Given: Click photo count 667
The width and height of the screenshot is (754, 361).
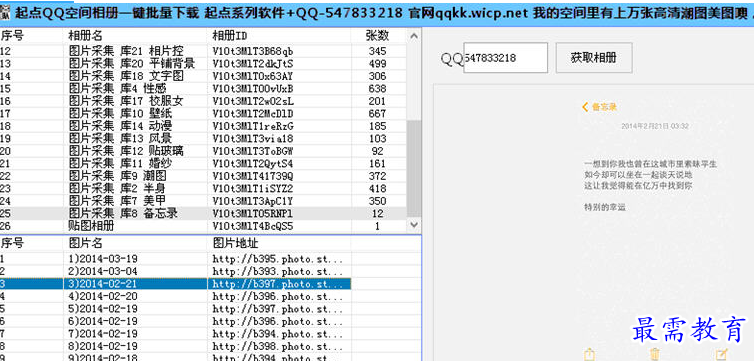Looking at the screenshot, I should coord(377,113).
